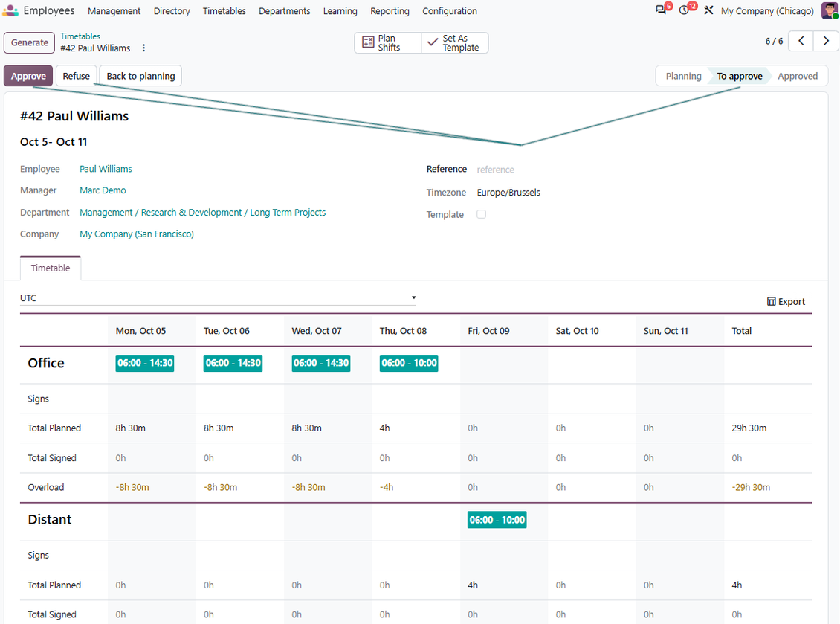This screenshot has height=624, width=840.
Task: Approve the timetable
Action: pos(28,76)
